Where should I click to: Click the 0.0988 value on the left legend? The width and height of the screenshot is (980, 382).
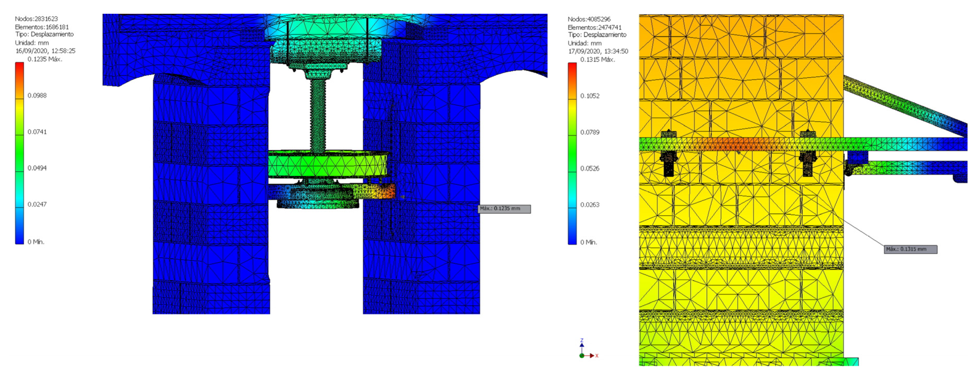[x=37, y=95]
